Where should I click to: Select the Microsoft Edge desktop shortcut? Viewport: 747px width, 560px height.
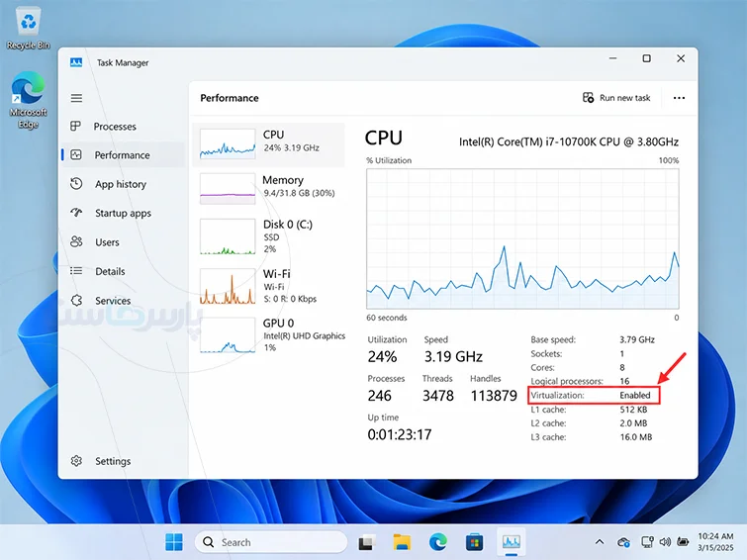coord(28,100)
